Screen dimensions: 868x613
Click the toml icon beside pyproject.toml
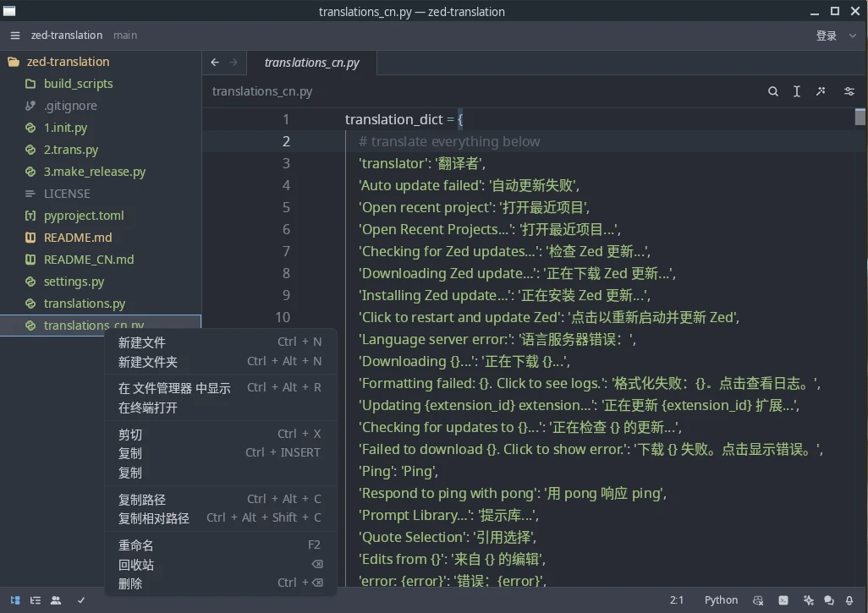[30, 216]
